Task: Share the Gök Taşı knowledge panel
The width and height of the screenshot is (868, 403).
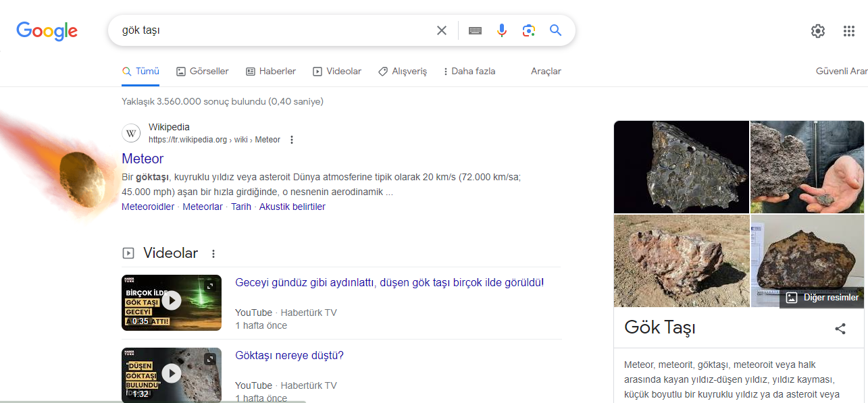Action: pos(840,329)
